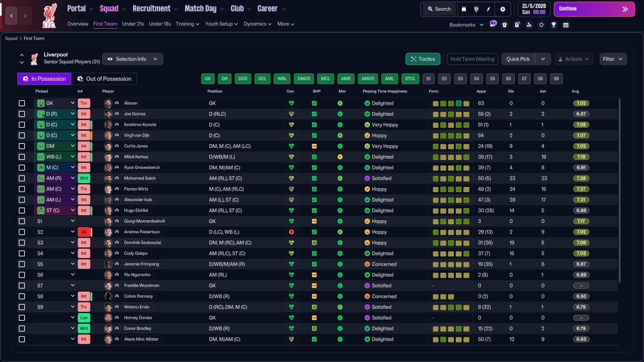This screenshot has height=362, width=644.
Task: Click the GK position slot button
Action: point(208,79)
